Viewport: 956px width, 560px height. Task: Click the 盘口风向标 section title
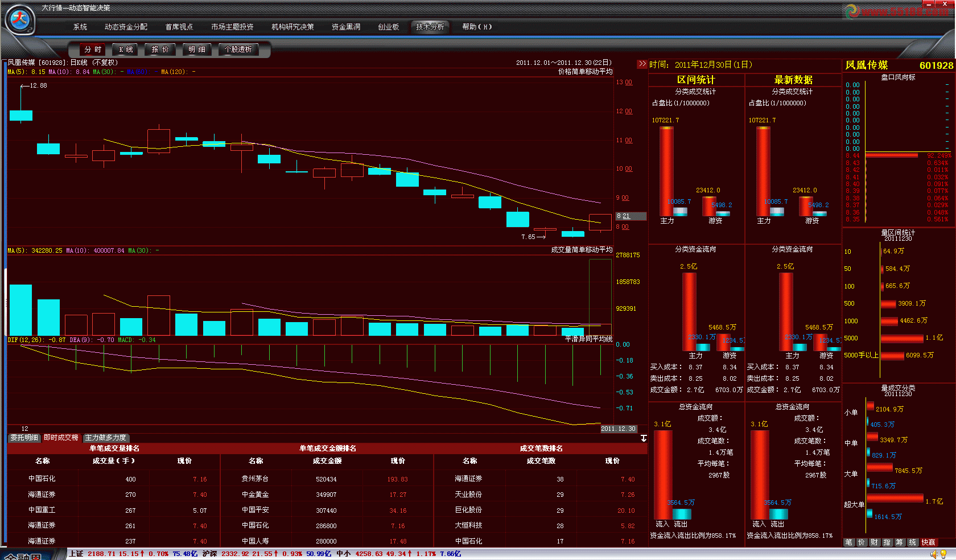pos(898,77)
